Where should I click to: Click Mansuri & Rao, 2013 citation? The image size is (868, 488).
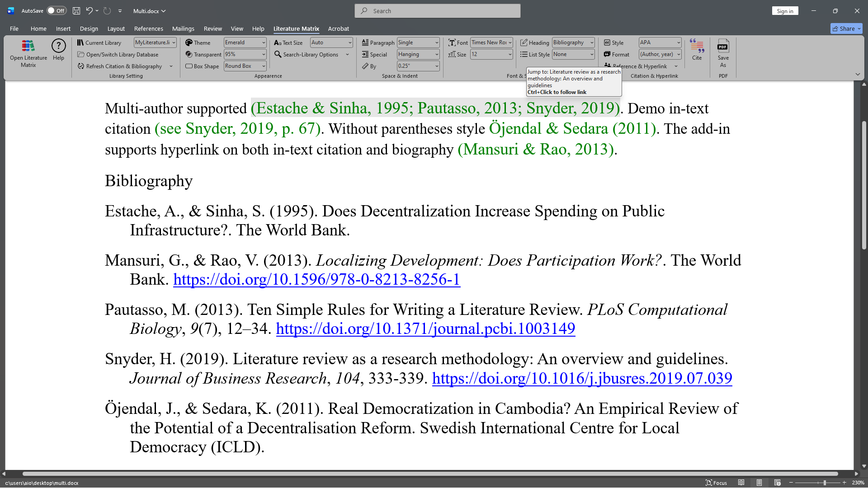[x=536, y=150]
